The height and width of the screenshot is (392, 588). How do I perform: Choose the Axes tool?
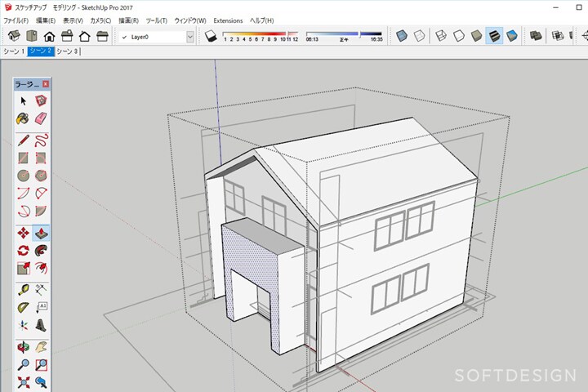coord(23,325)
